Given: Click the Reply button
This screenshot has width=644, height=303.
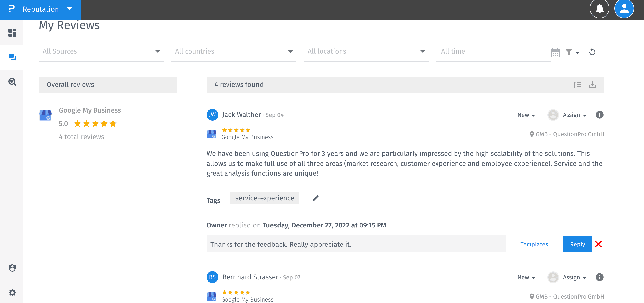Looking at the screenshot, I should 577,244.
